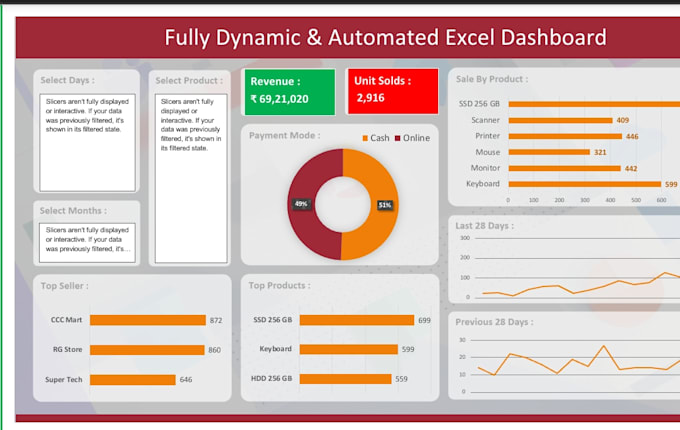This screenshot has width=680, height=430.
Task: Click the Select Product slicer box
Action: [191, 178]
